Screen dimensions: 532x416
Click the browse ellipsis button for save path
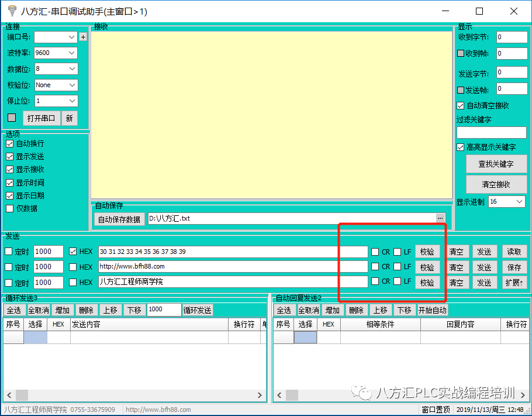coord(441,218)
